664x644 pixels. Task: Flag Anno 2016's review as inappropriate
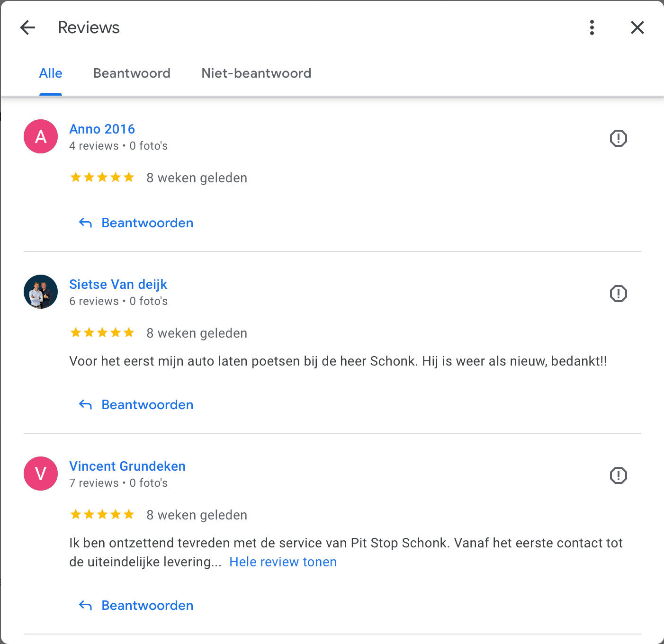tap(618, 138)
